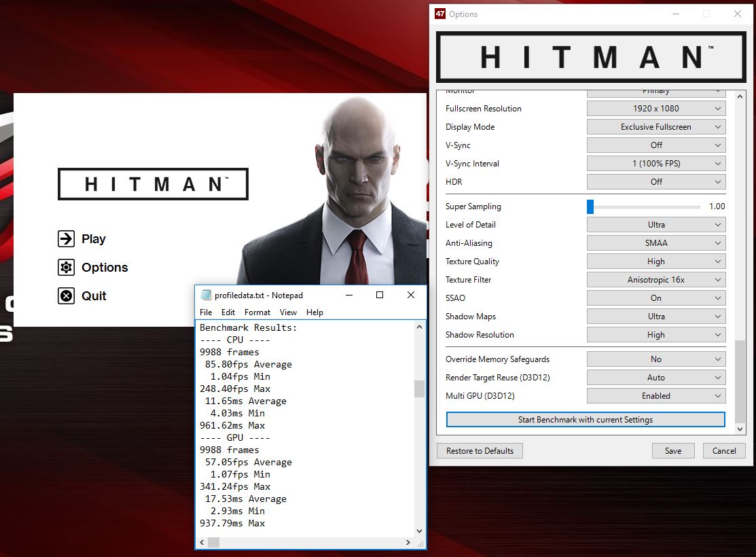Click the Quit X icon in launcher

[x=66, y=295]
